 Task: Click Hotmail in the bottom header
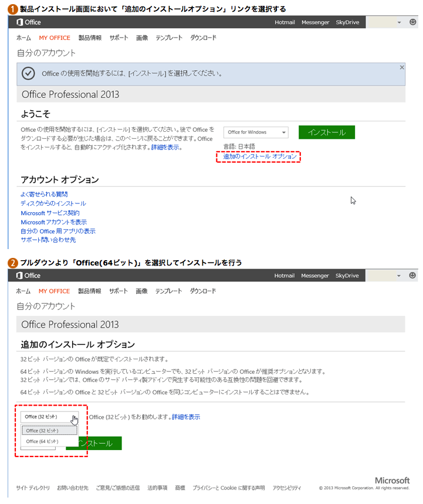pos(285,275)
